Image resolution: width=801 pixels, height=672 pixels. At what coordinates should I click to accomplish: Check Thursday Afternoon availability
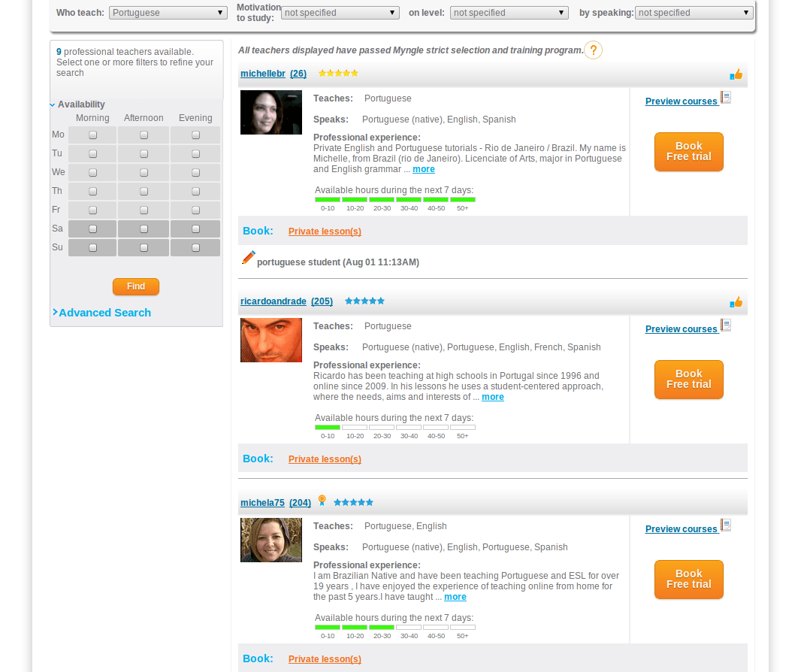click(144, 191)
